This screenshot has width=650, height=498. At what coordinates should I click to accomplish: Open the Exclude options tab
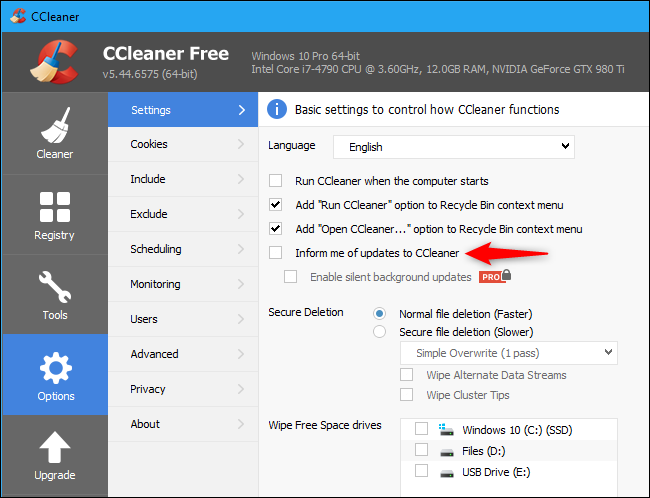click(x=183, y=214)
